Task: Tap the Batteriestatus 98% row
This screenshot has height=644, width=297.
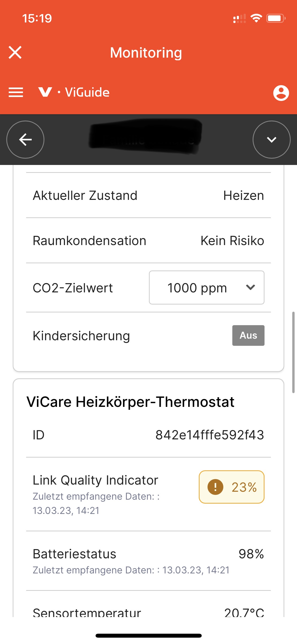Action: pyautogui.click(x=148, y=561)
